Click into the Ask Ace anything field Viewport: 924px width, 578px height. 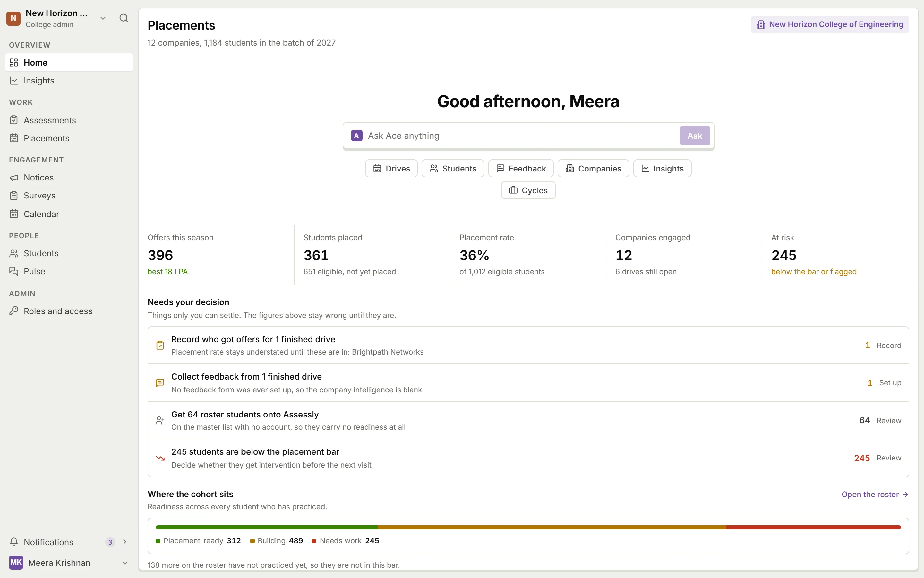coord(521,136)
